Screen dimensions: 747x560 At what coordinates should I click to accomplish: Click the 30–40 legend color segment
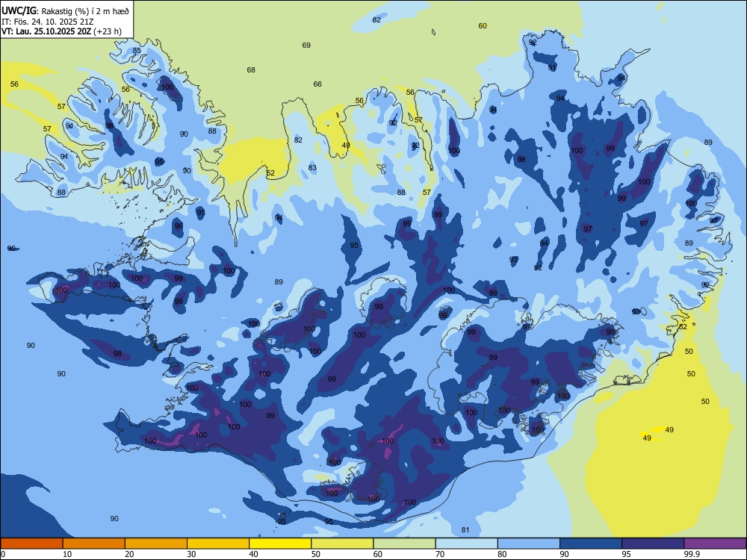point(218,544)
